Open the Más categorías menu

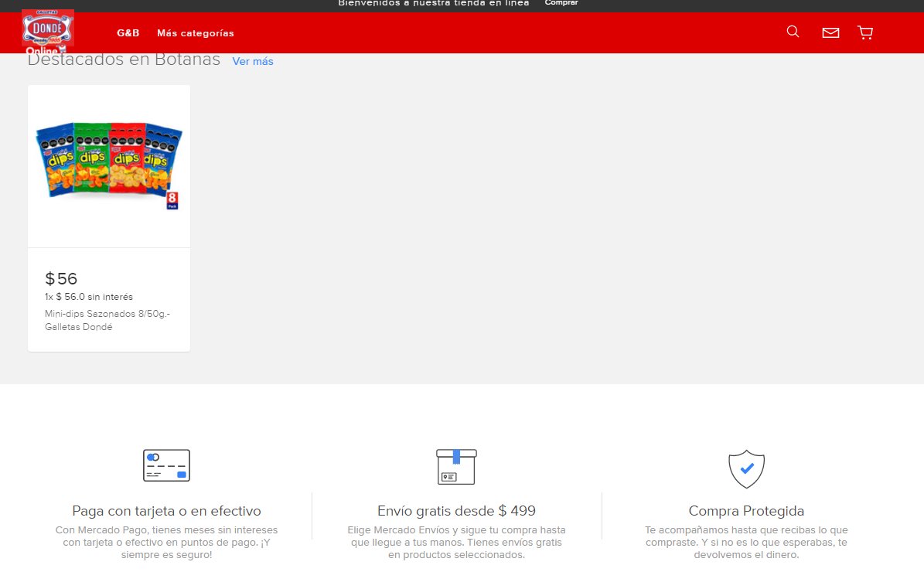tap(195, 33)
